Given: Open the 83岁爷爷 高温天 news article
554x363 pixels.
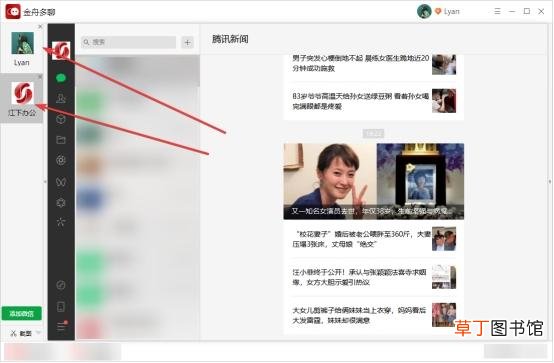Looking at the screenshot, I should click(373, 101).
